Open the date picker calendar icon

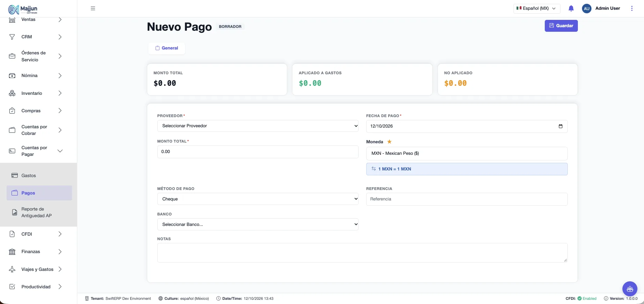560,126
